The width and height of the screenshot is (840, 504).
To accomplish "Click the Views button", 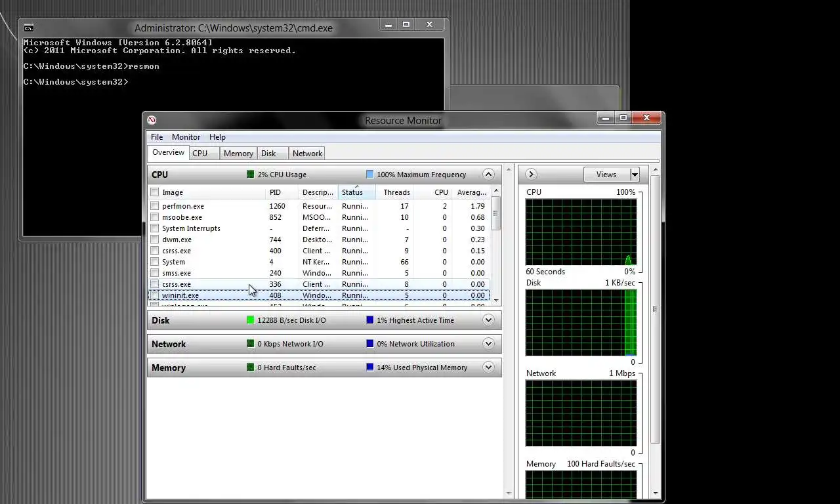I will [x=606, y=175].
